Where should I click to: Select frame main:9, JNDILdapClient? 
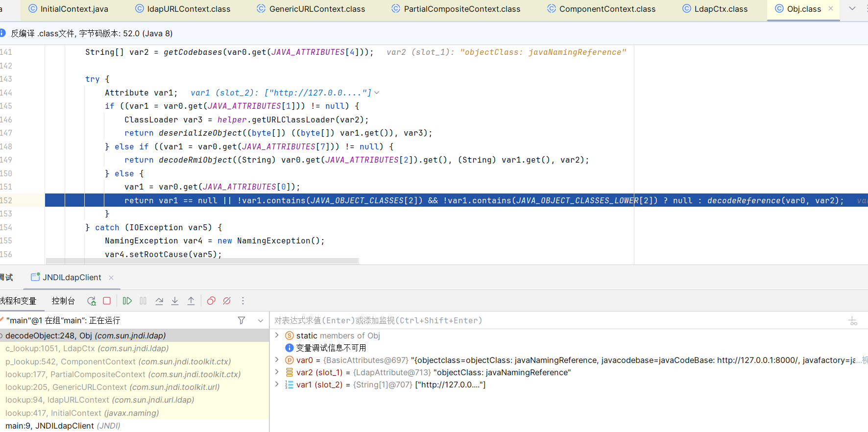coord(134,426)
